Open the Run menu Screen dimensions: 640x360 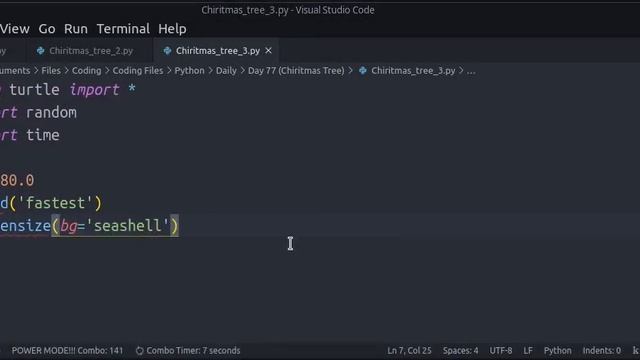[x=76, y=29]
